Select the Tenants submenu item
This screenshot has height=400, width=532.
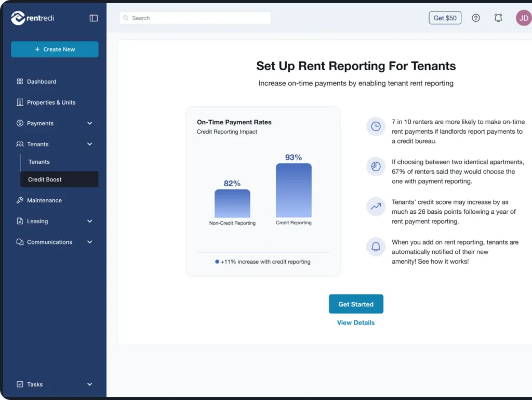[39, 162]
